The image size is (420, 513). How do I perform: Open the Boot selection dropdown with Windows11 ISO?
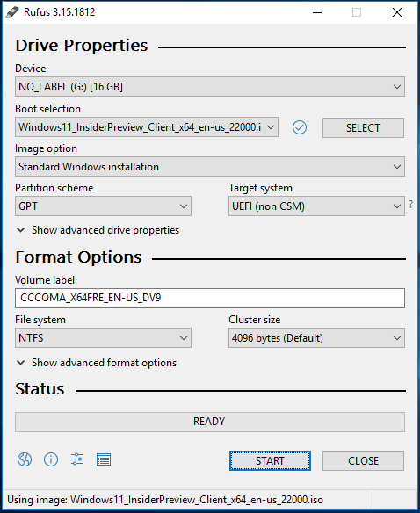coord(147,127)
